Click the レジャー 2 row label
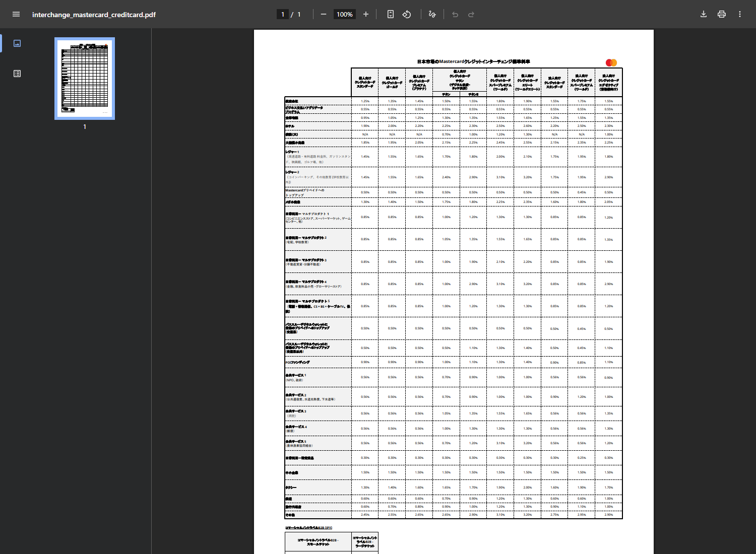The height and width of the screenshot is (554, 756). tap(292, 172)
